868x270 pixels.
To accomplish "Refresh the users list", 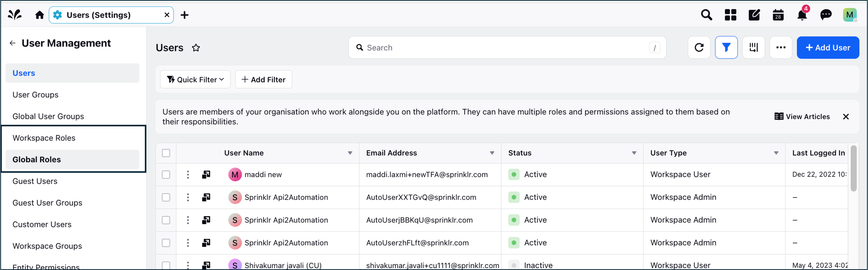I will coord(699,47).
